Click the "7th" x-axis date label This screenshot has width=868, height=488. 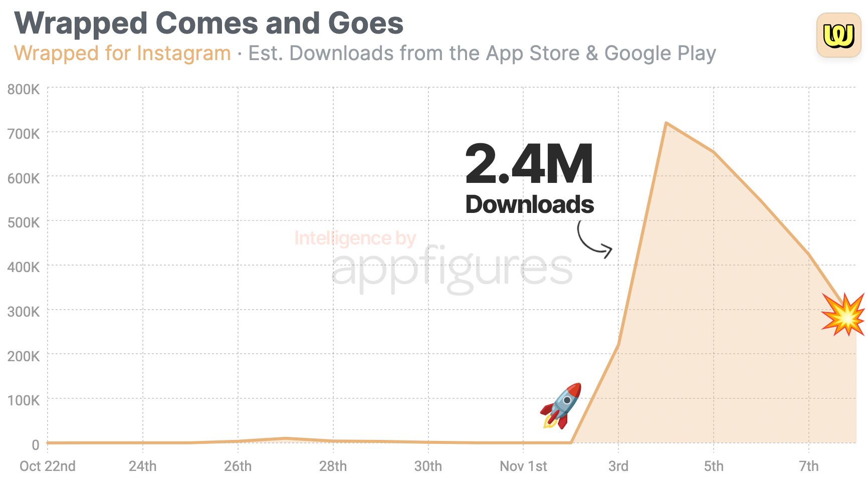[x=808, y=466]
